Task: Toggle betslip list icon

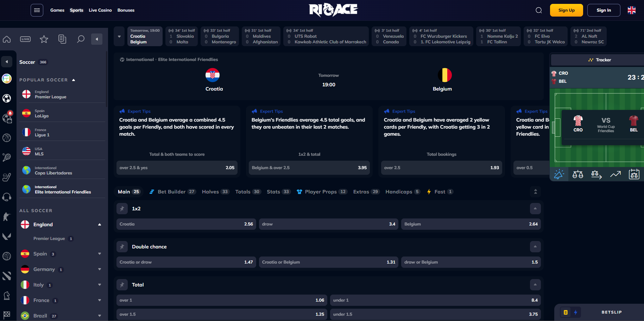Action: pyautogui.click(x=566, y=312)
